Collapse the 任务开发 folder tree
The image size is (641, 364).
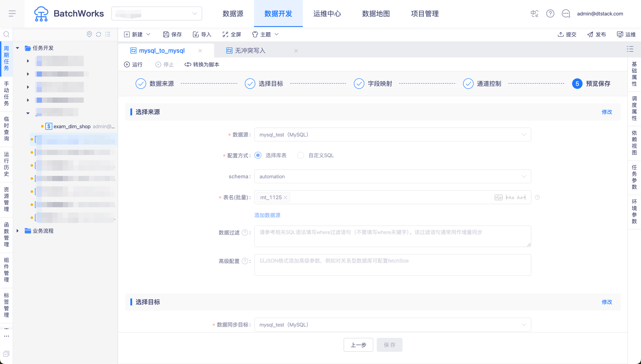[x=17, y=48]
